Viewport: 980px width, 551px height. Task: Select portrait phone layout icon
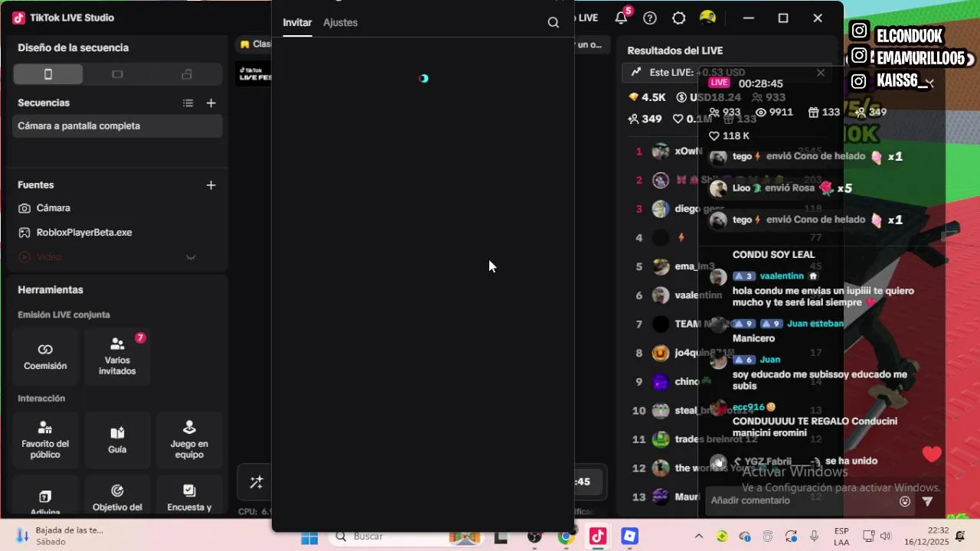coord(48,74)
